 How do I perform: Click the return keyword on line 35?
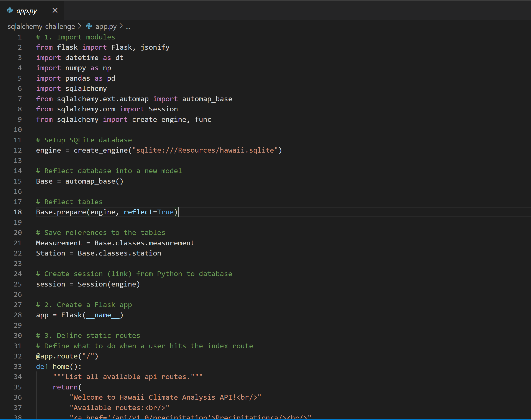click(x=65, y=387)
